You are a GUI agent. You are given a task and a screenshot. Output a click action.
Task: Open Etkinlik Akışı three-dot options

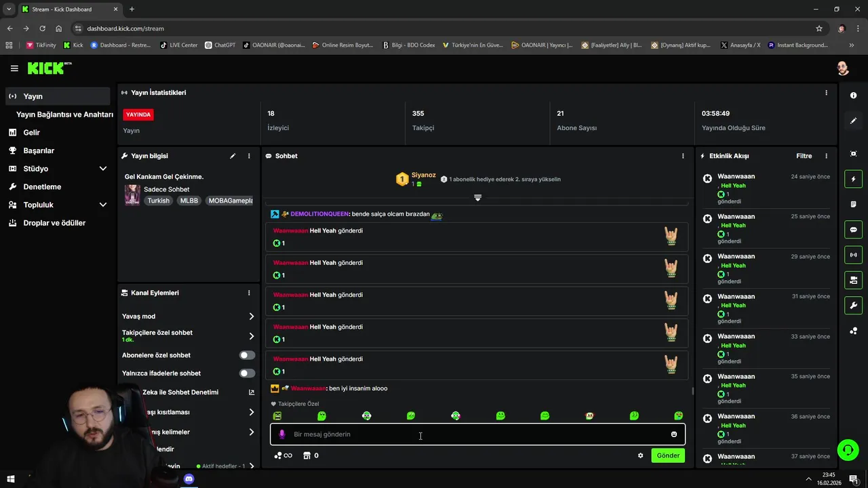[x=826, y=156]
